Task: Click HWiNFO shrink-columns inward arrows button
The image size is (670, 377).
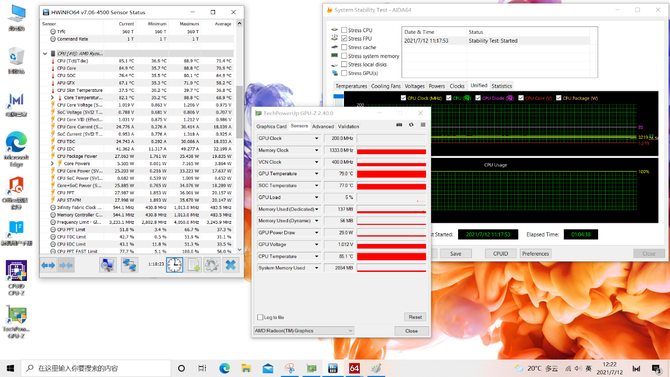Action: point(66,265)
